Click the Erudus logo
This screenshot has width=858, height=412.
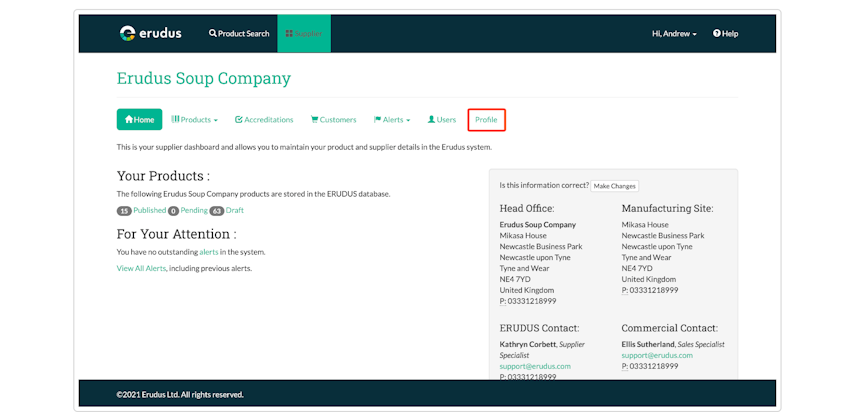click(x=150, y=33)
